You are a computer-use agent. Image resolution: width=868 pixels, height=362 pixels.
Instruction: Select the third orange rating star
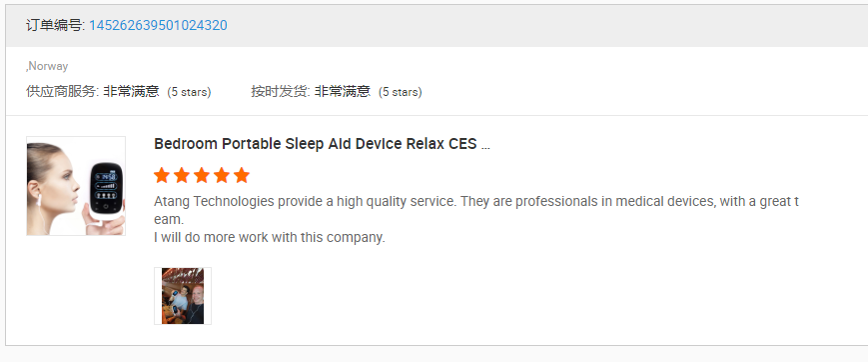(202, 176)
